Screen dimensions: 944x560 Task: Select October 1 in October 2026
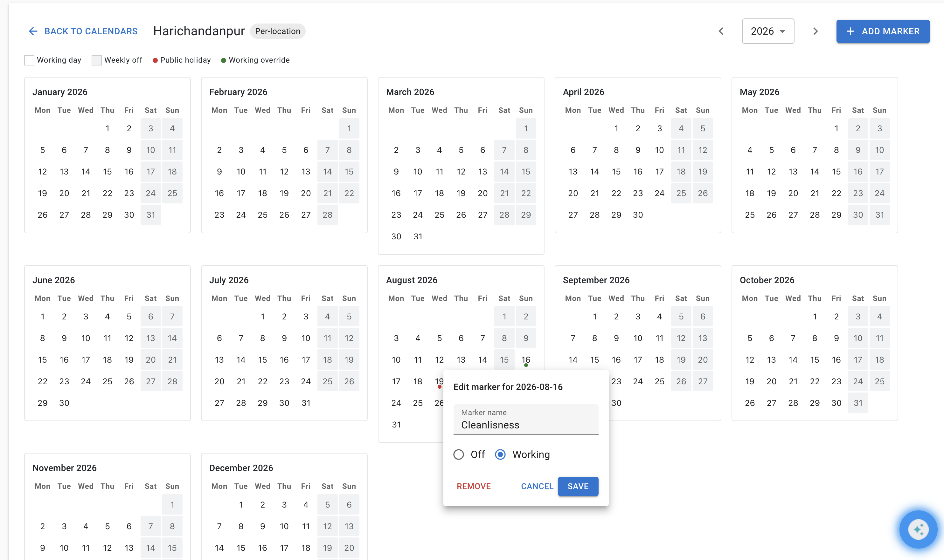click(x=815, y=317)
